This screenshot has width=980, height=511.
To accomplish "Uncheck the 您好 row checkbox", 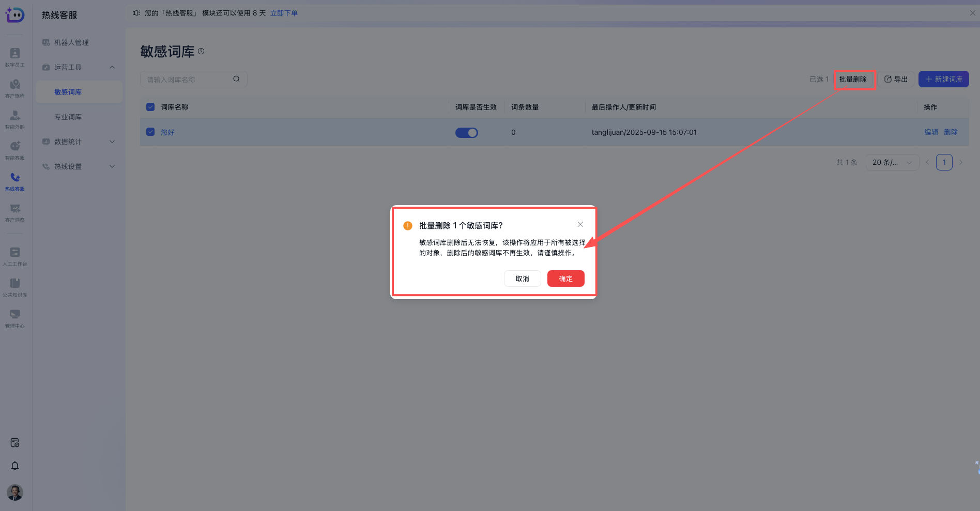I will point(150,132).
